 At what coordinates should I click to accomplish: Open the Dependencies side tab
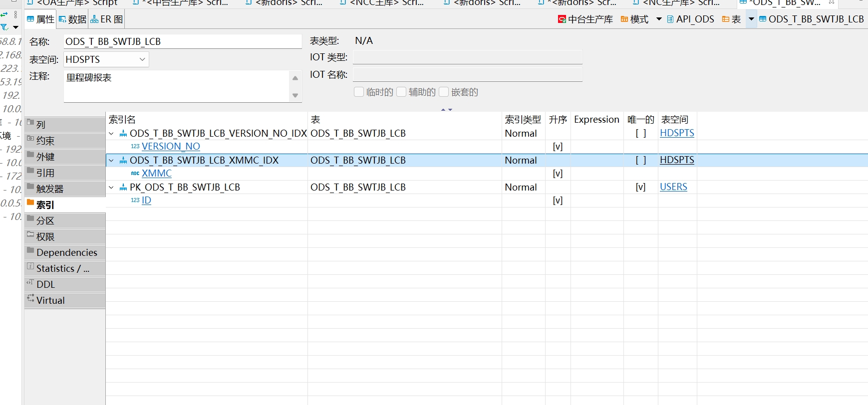pyautogui.click(x=65, y=252)
